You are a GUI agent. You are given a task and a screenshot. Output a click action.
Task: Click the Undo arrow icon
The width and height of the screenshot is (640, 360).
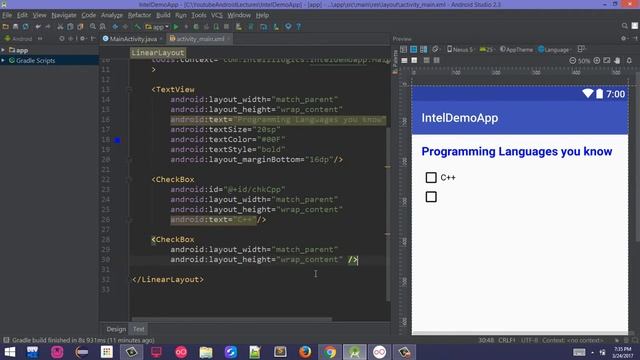(x=38, y=27)
